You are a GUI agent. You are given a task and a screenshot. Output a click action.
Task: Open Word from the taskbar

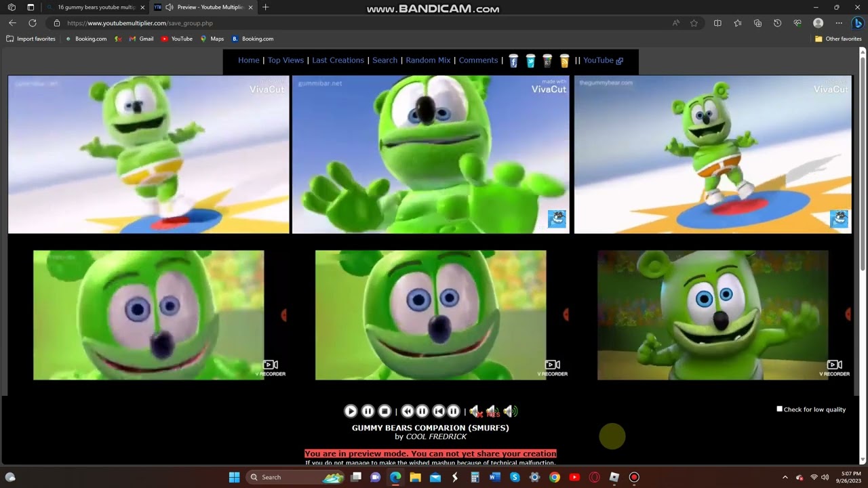coord(494,477)
